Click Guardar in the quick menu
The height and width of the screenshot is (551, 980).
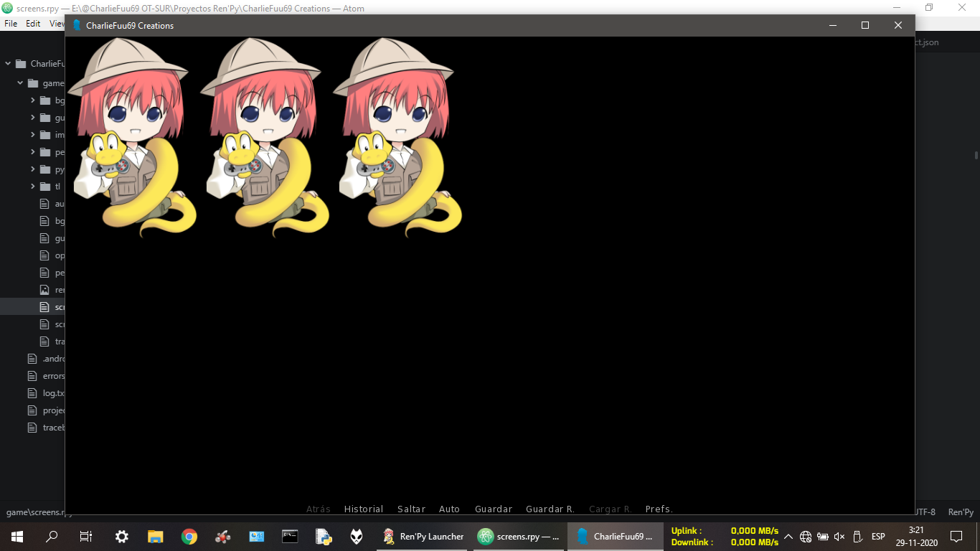[x=494, y=509]
